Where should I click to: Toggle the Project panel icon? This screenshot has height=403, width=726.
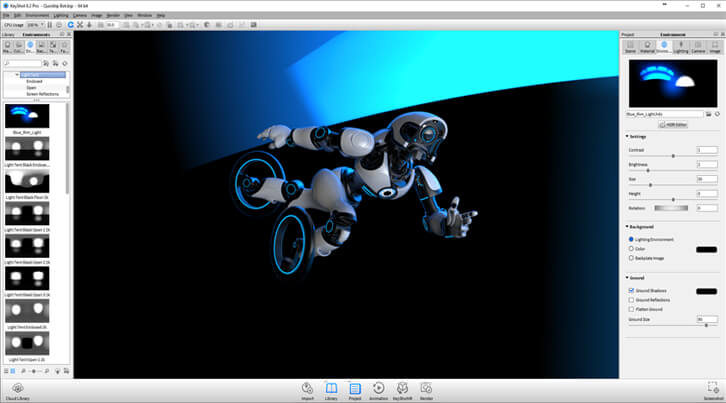[x=355, y=388]
